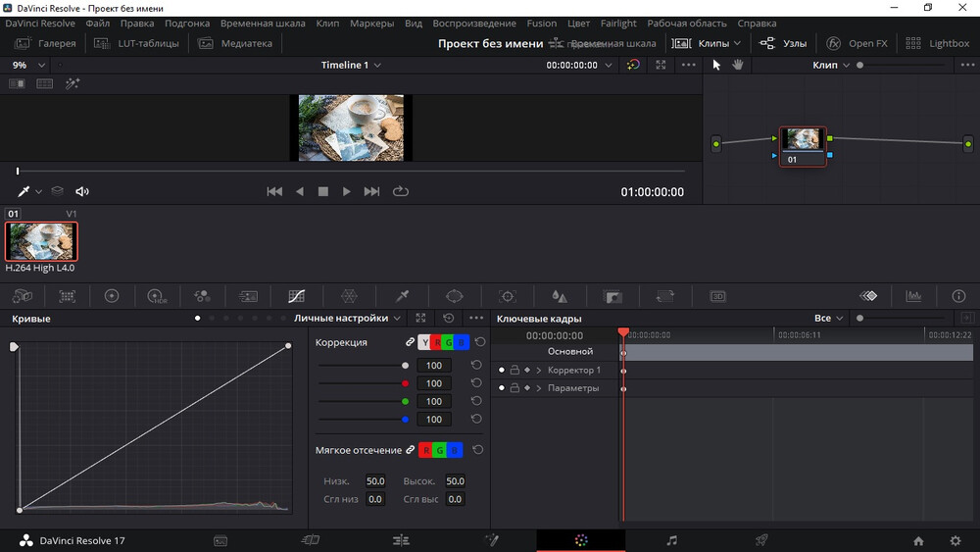Open the Camera Raw palette icon
The image size is (980, 552).
pyautogui.click(x=22, y=296)
